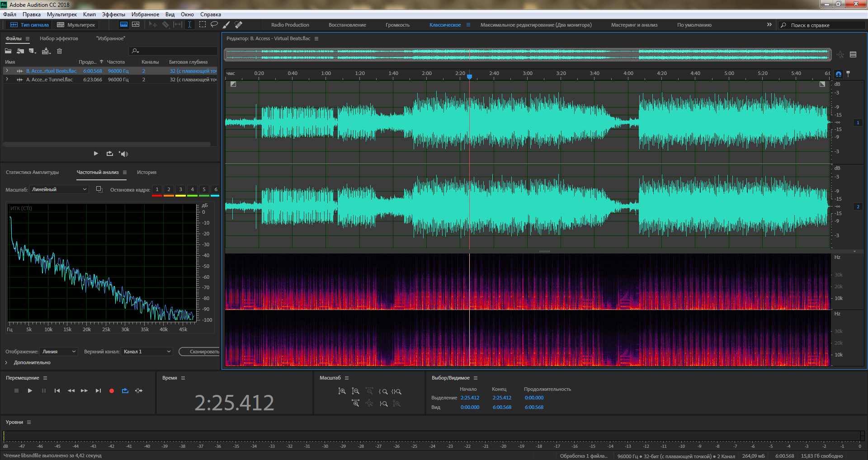
Task: Select the Marquee Selection tool
Action: (x=203, y=25)
